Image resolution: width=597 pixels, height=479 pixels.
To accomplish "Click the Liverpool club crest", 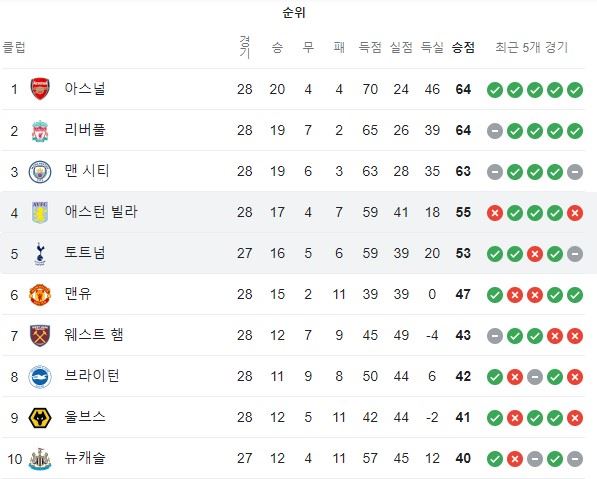I will 40,131.
